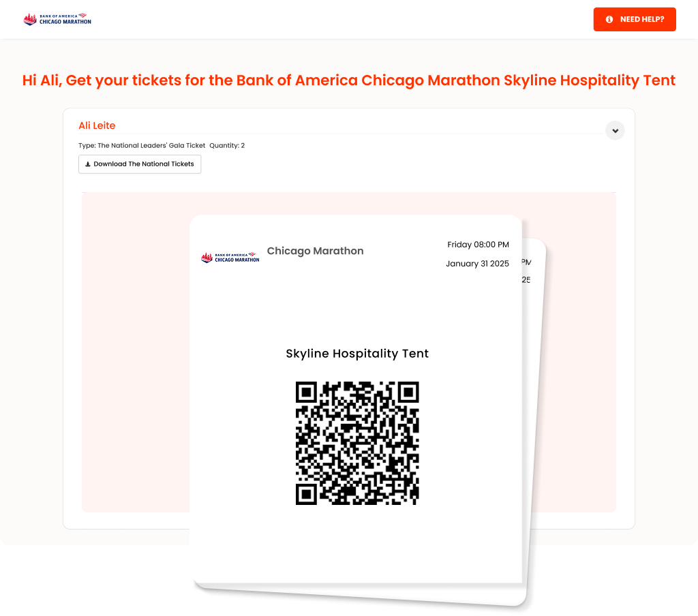The image size is (698, 616).
Task: Click the 'January 31 2025' date text
Action: click(x=477, y=264)
